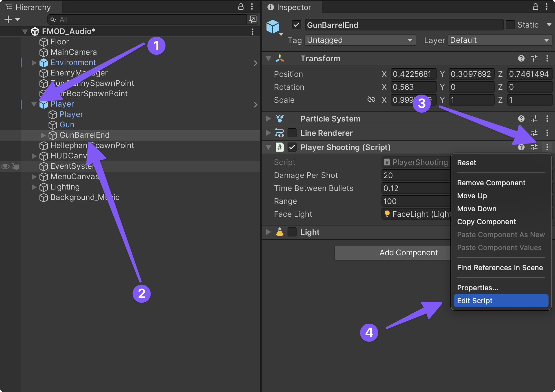
Task: Open FMOD_Audio scene options menu
Action: (x=252, y=31)
